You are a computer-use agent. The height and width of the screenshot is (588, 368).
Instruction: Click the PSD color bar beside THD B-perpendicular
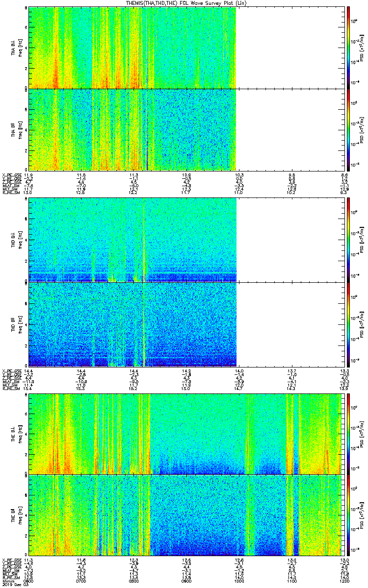coord(349,240)
